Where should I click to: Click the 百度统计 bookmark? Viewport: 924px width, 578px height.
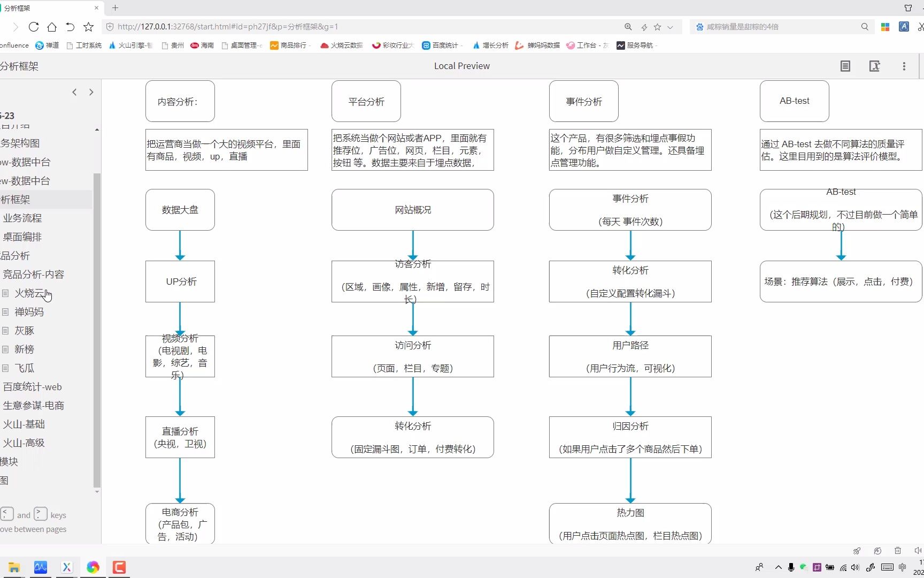(x=441, y=45)
